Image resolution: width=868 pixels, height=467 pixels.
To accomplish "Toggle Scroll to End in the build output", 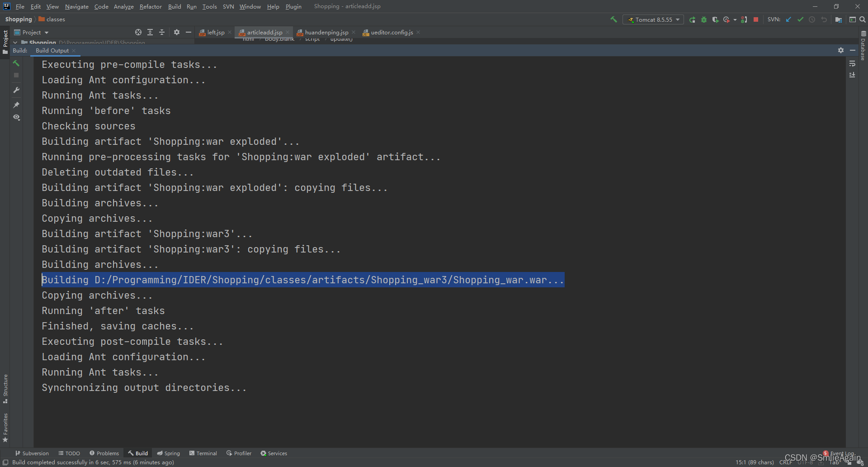I will (x=852, y=75).
